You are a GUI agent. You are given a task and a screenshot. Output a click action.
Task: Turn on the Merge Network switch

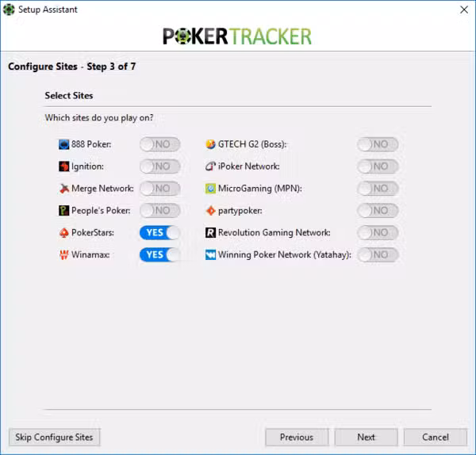(x=160, y=189)
